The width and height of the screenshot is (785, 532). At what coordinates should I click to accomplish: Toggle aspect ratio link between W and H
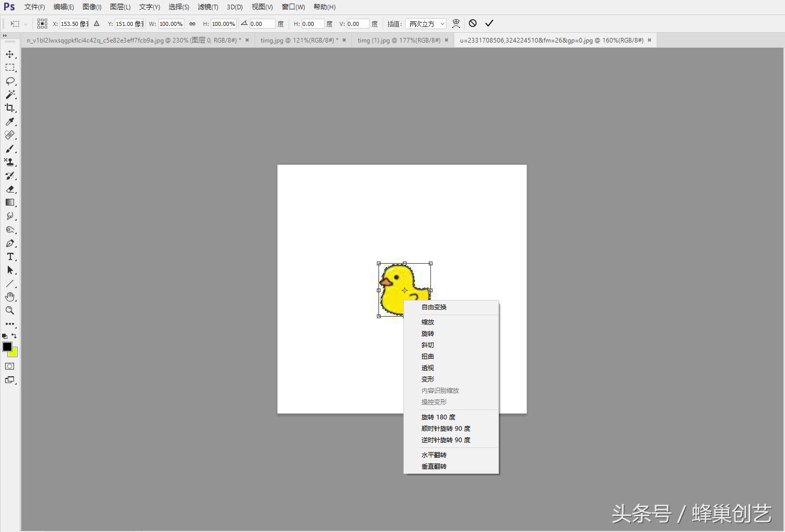coord(192,23)
